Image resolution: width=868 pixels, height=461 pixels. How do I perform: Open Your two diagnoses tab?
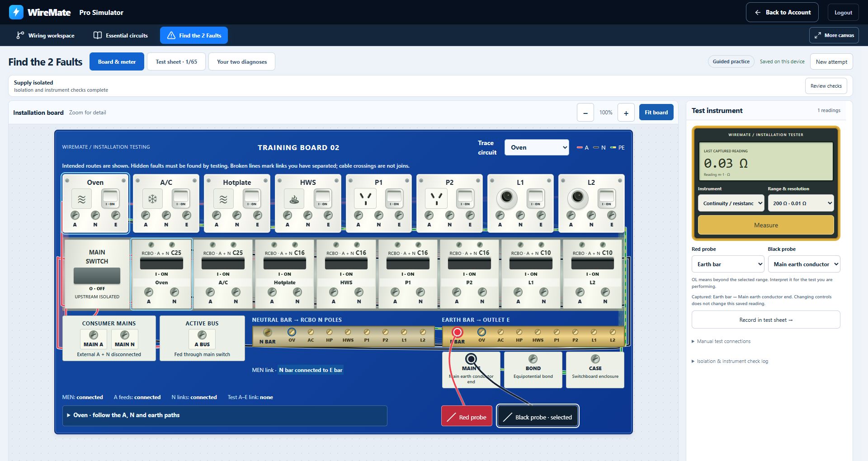pyautogui.click(x=242, y=62)
